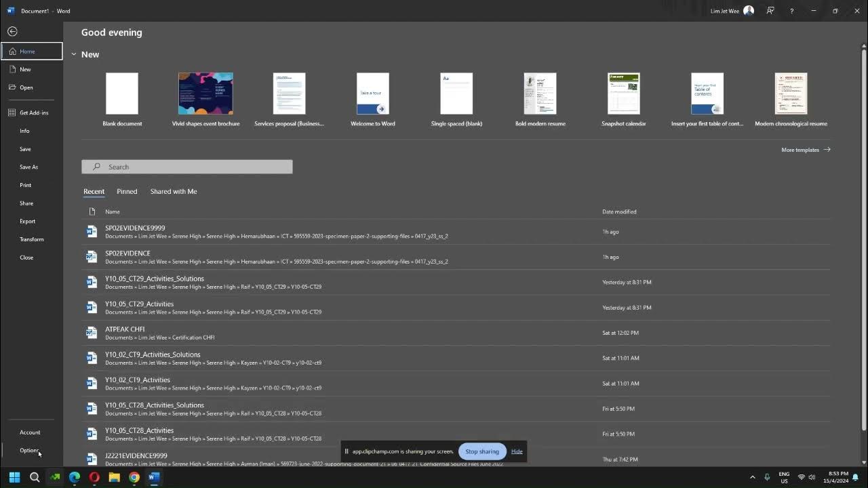Open the SP02EVIDENCE document

[x=456, y=257]
